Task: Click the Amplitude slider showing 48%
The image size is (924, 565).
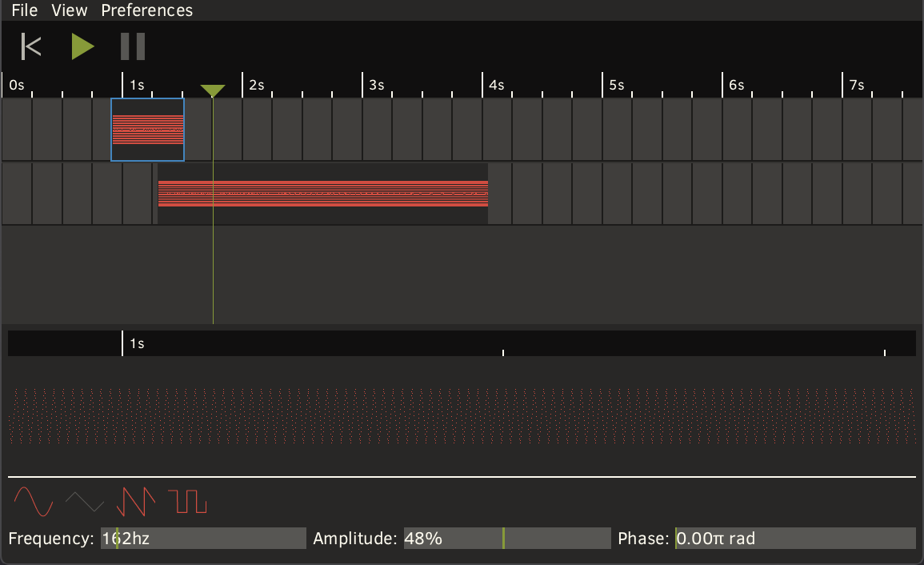Action: [507, 539]
